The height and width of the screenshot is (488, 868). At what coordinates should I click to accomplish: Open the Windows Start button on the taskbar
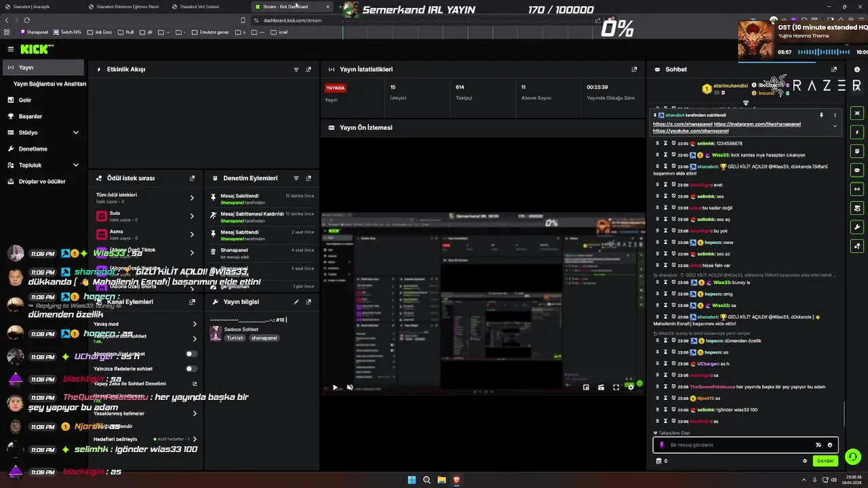(x=412, y=480)
